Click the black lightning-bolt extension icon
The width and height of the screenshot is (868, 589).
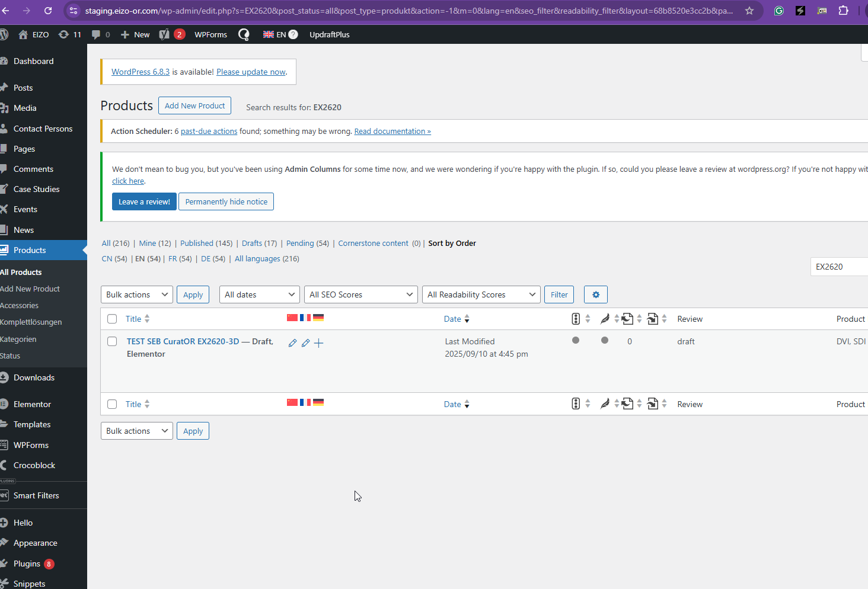(800, 11)
